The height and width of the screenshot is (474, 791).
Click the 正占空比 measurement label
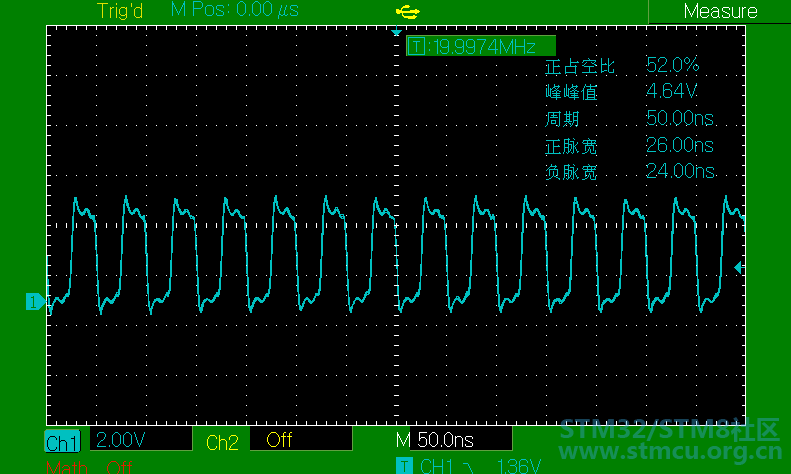[x=580, y=67]
